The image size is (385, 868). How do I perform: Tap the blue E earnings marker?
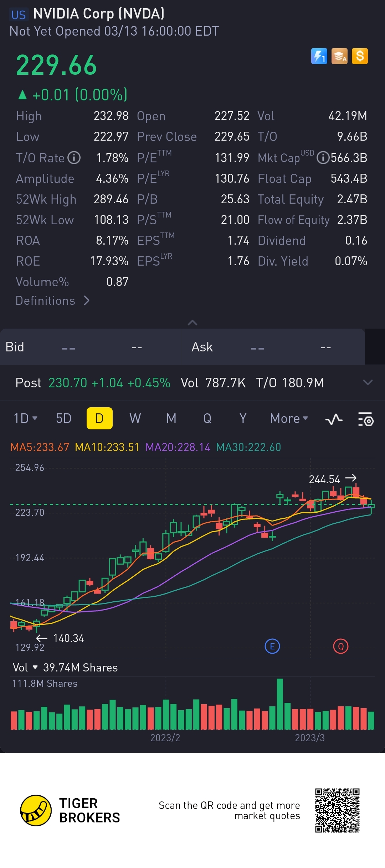coord(272,646)
